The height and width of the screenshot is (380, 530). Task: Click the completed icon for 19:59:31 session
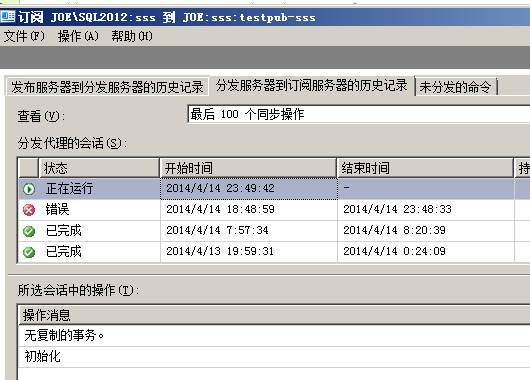29,252
